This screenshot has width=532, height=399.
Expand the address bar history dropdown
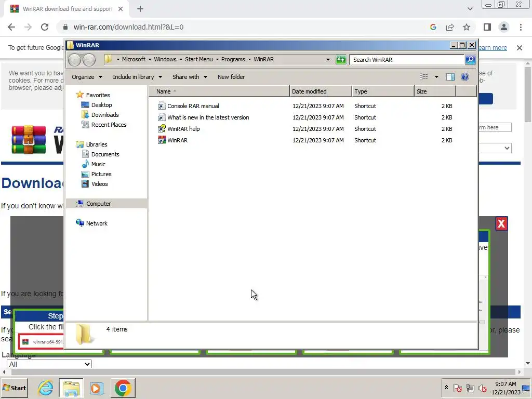coord(328,60)
